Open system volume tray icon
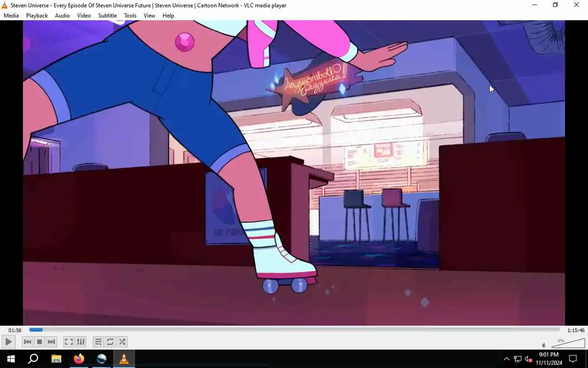This screenshot has width=588, height=368. [528, 359]
